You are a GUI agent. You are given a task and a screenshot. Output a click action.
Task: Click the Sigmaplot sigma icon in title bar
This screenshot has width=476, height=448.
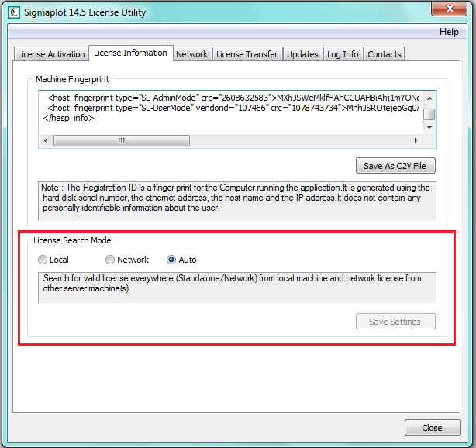pos(13,12)
